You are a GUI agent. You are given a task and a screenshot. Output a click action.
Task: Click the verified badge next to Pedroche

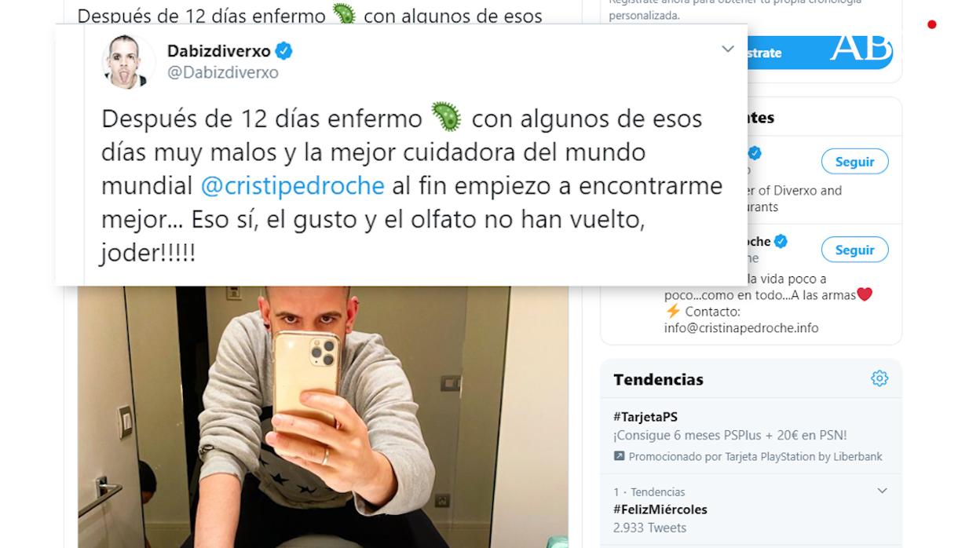point(781,241)
